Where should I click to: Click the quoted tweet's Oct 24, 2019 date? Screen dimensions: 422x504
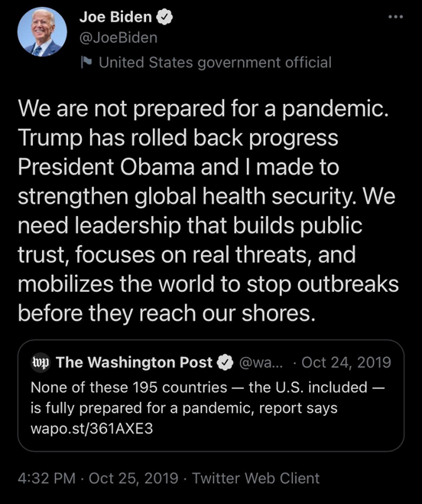pyautogui.click(x=346, y=362)
